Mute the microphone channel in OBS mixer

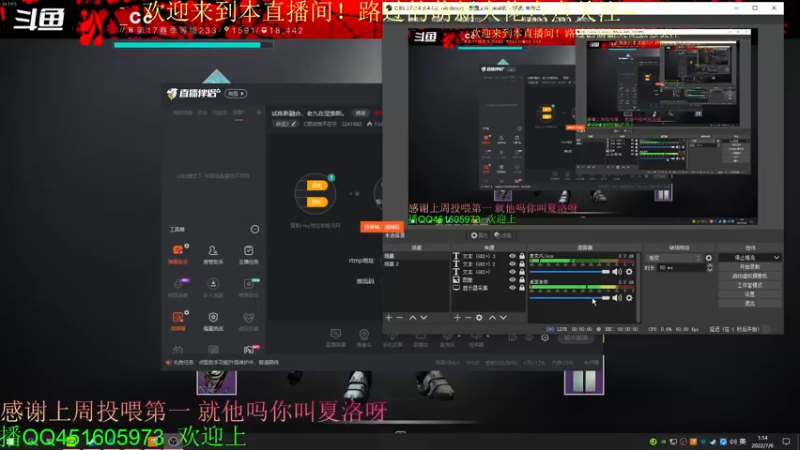click(617, 272)
